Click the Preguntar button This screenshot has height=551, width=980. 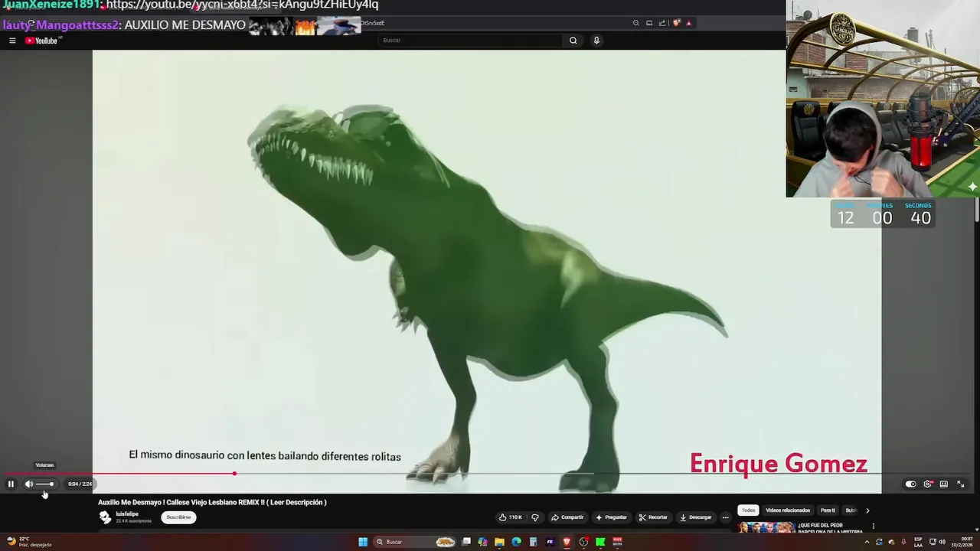pyautogui.click(x=611, y=517)
